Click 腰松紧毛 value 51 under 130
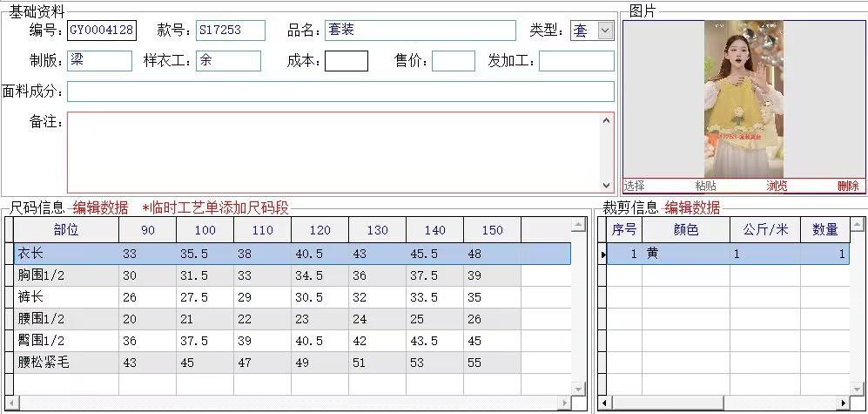 (378, 363)
